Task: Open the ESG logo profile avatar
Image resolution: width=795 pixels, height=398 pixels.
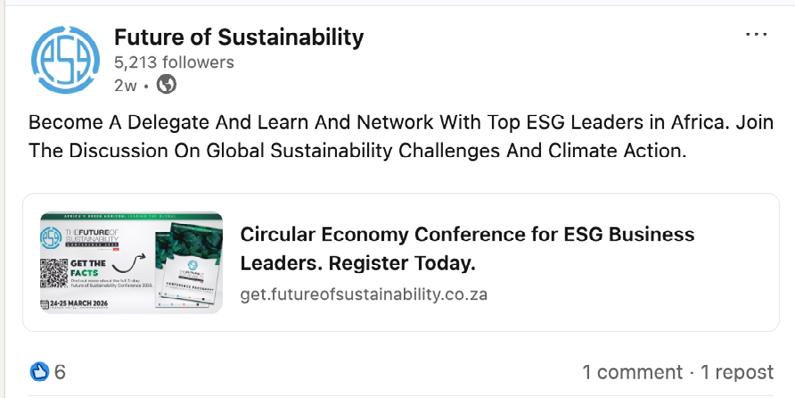Action: point(65,60)
